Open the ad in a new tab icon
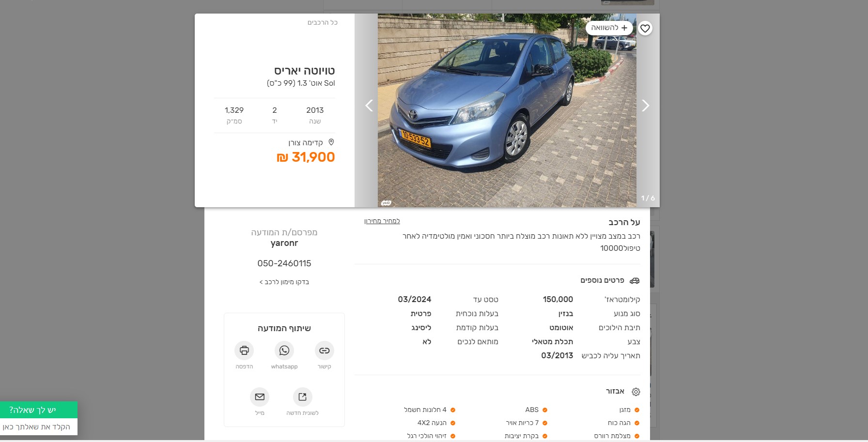 coord(303,397)
